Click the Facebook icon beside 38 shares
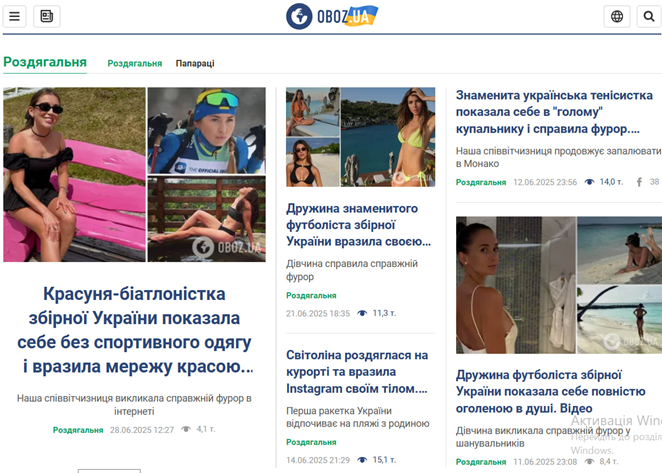662x473 pixels. 639,182
